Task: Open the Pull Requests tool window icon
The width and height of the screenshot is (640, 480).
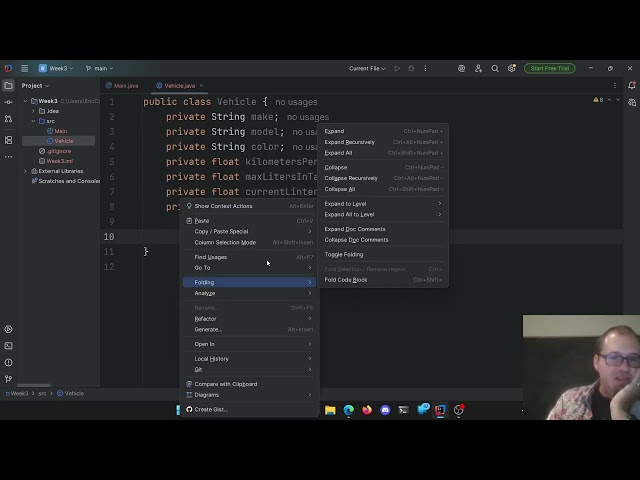Action: tap(8, 119)
